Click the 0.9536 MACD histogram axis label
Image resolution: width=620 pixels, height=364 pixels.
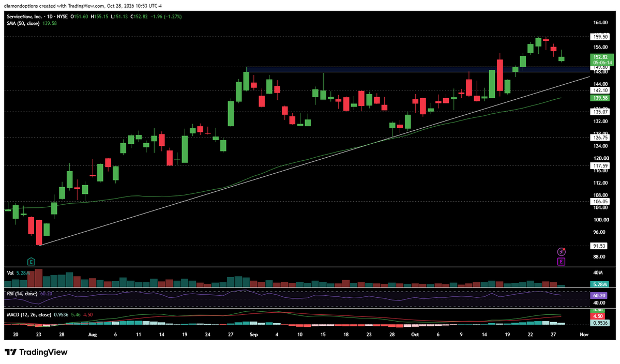[x=600, y=323]
